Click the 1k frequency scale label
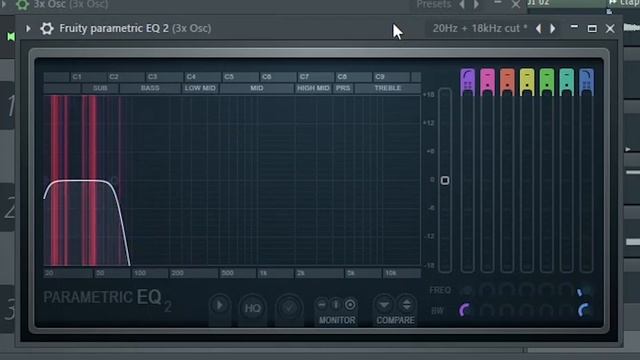Viewport: 640px width, 360px height. coord(264,273)
